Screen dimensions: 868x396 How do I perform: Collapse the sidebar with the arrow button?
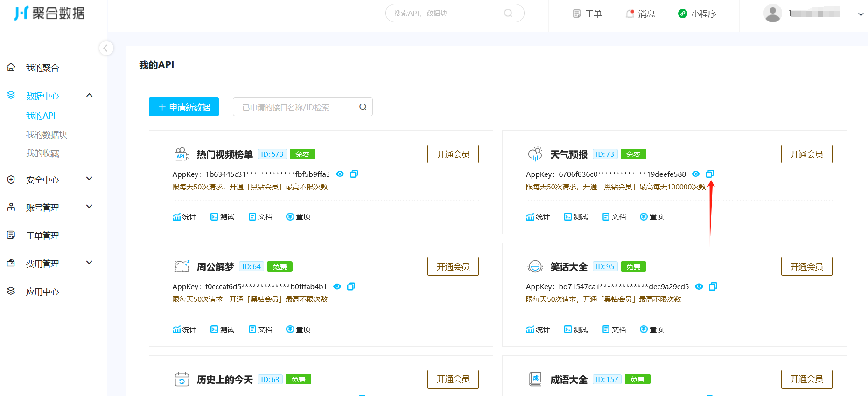(x=106, y=48)
